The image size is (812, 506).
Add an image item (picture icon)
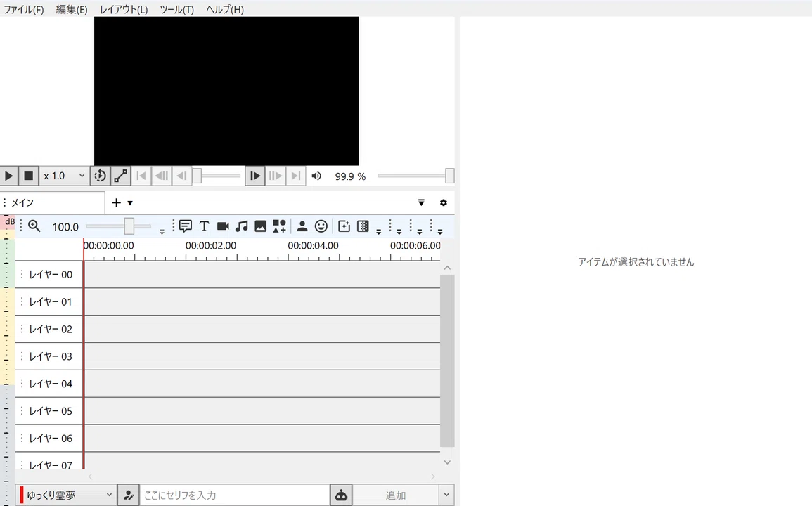[x=261, y=226]
